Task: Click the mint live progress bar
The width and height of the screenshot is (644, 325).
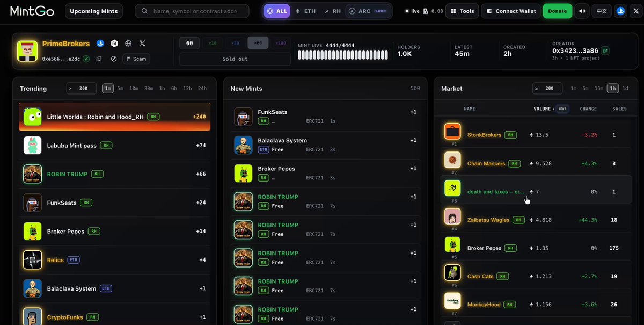Action: (342, 55)
